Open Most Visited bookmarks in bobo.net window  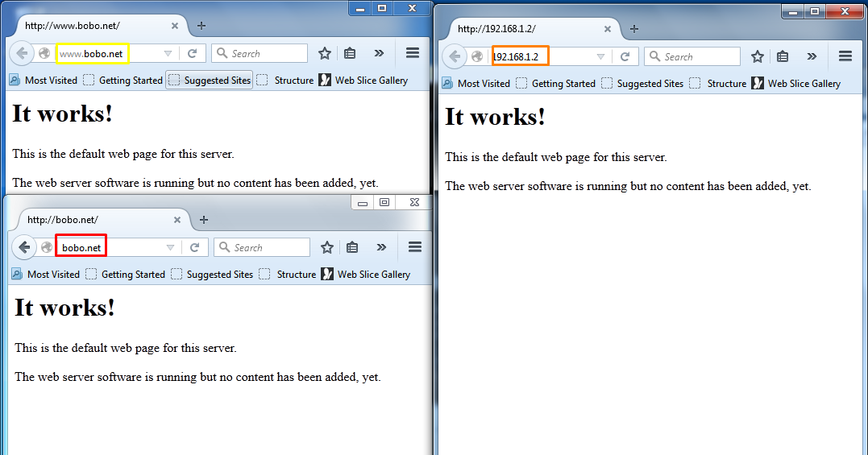coord(45,275)
